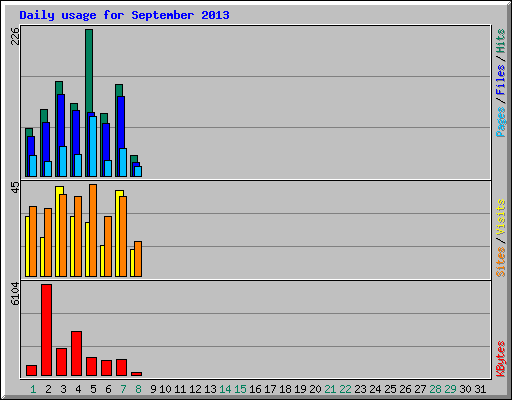This screenshot has height=400, width=512.
Task: Click the orange sites bar for day 4
Action: pos(78,236)
